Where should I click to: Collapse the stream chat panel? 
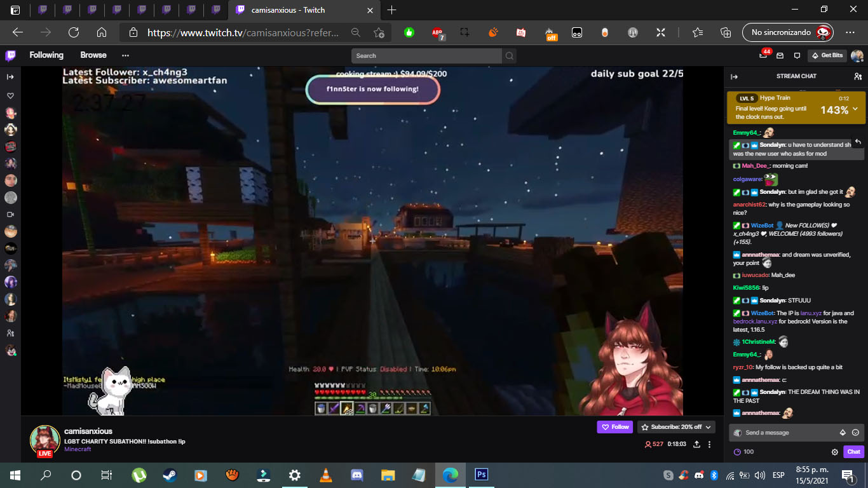coord(735,76)
